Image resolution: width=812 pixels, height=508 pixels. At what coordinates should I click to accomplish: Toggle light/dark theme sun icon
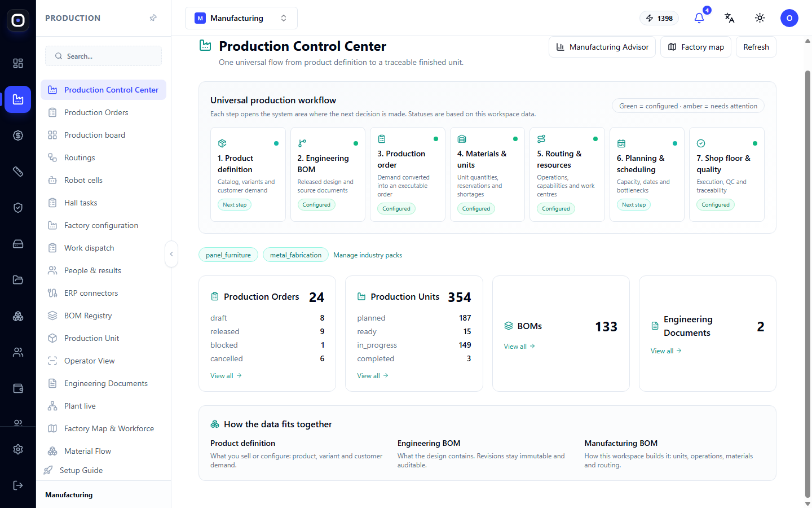pyautogui.click(x=760, y=18)
